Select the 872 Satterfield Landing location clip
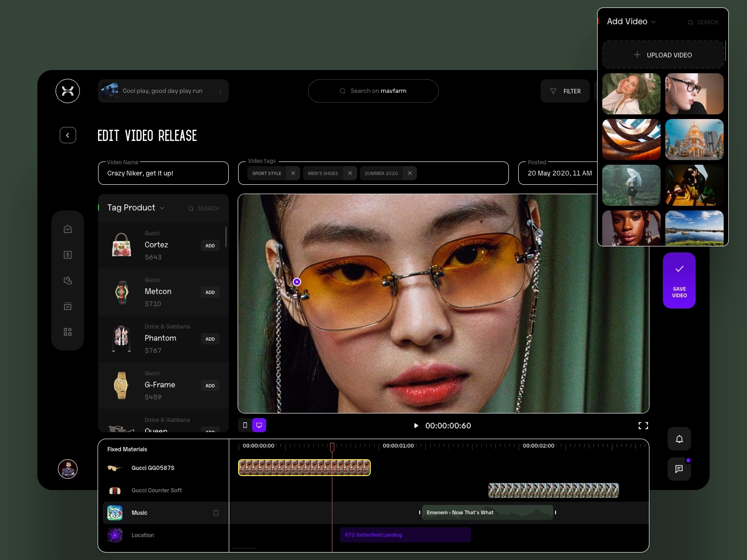 405,535
